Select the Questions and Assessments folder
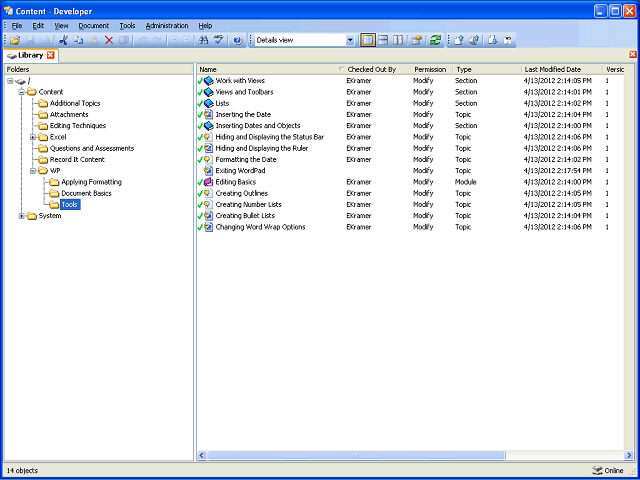640x480 pixels. point(92,148)
